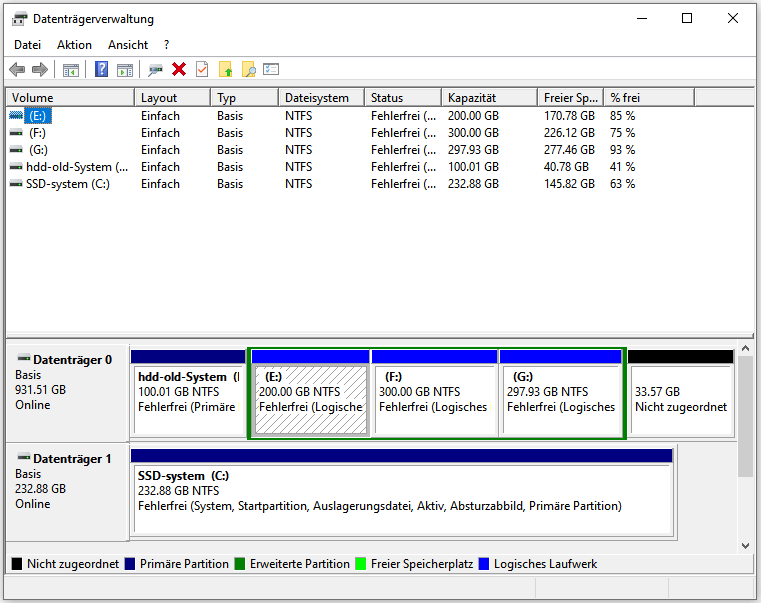
Task: Click the back arrow in toolbar
Action: (x=17, y=69)
